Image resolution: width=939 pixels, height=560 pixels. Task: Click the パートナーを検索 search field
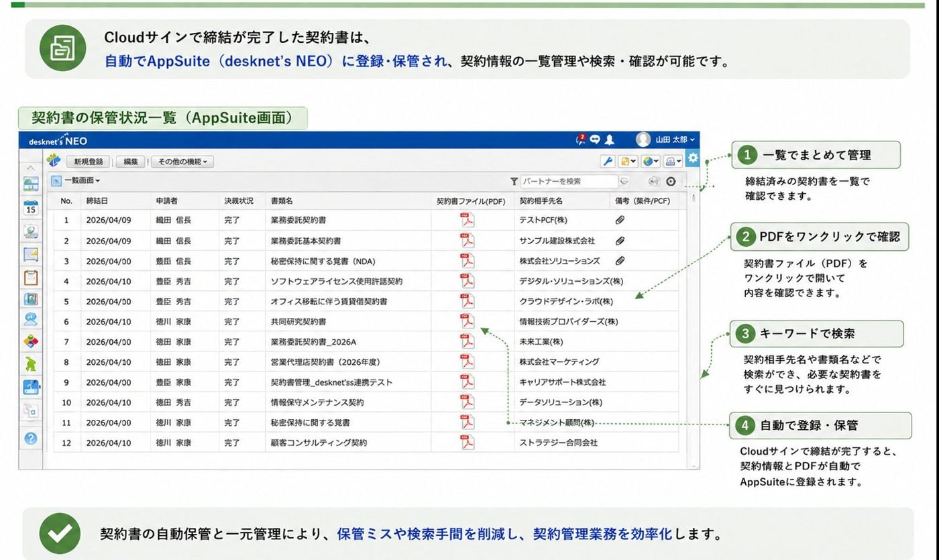pyautogui.click(x=569, y=181)
